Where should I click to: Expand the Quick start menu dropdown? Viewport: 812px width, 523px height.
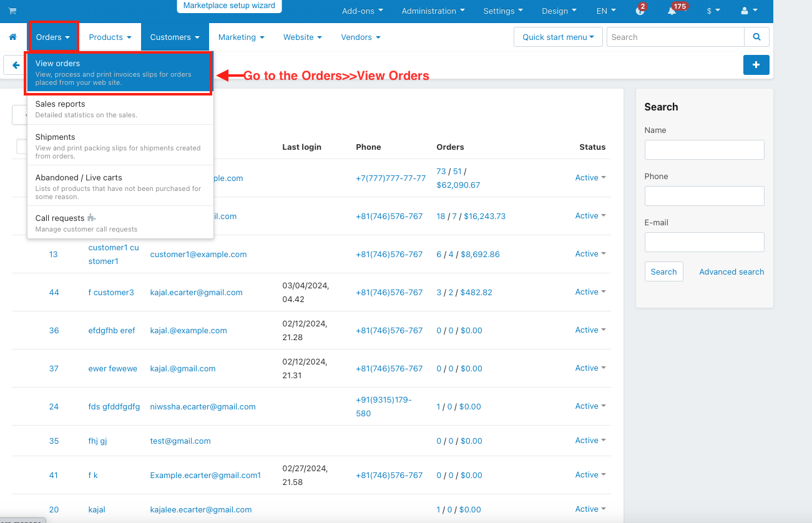[x=558, y=37]
